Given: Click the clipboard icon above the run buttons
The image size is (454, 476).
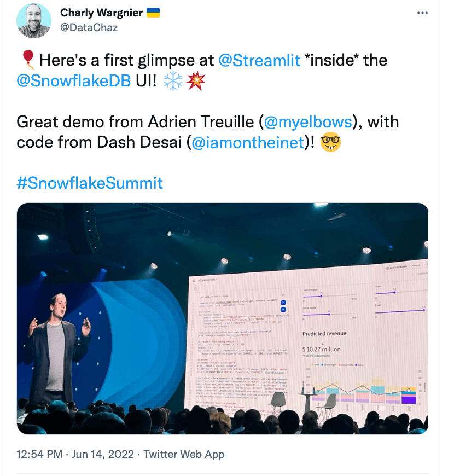Looking at the screenshot, I should coord(283,295).
